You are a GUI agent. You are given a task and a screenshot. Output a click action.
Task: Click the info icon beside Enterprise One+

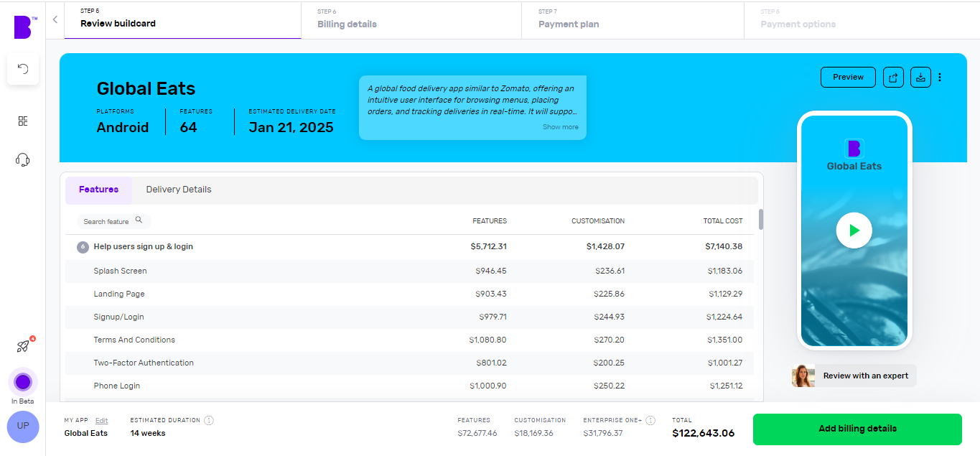(650, 420)
